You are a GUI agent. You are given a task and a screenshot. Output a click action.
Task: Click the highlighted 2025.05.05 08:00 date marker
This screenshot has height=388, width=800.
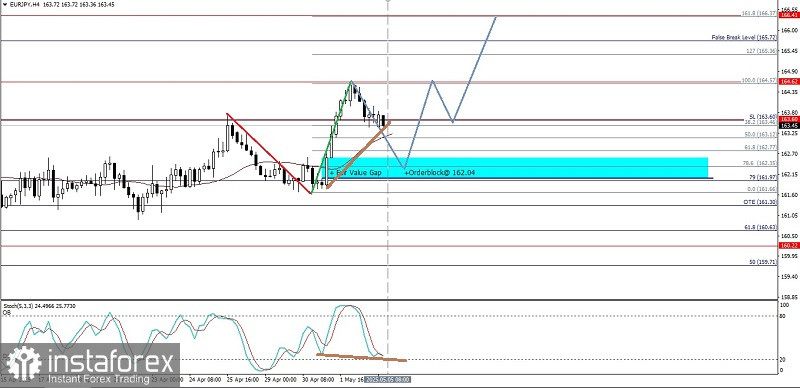(x=387, y=380)
